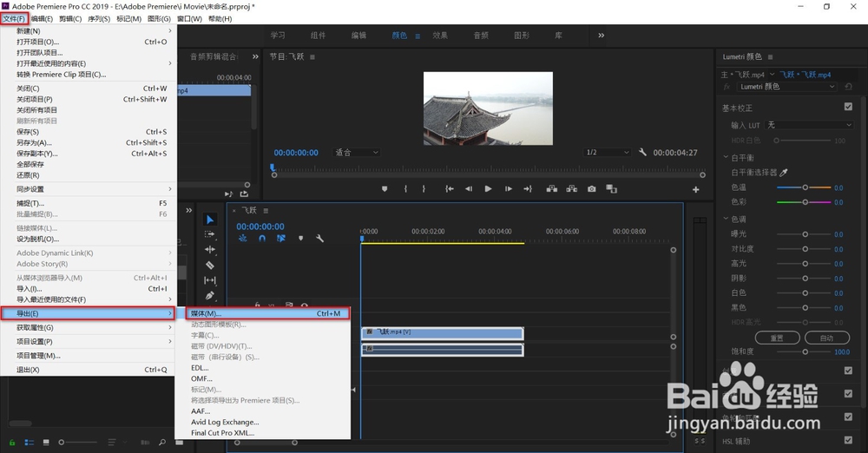Screen dimensions: 868x453
Task: Open program monitor wrench settings
Action: pos(642,152)
